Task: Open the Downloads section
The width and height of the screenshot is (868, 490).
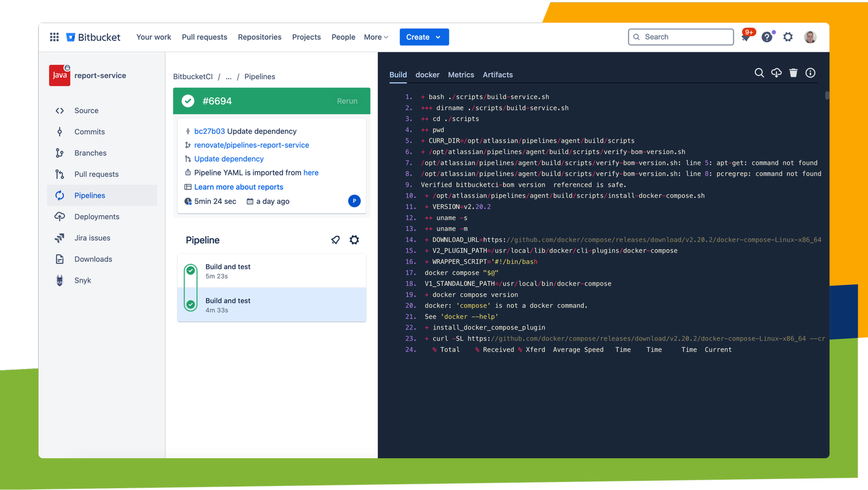Action: click(93, 259)
